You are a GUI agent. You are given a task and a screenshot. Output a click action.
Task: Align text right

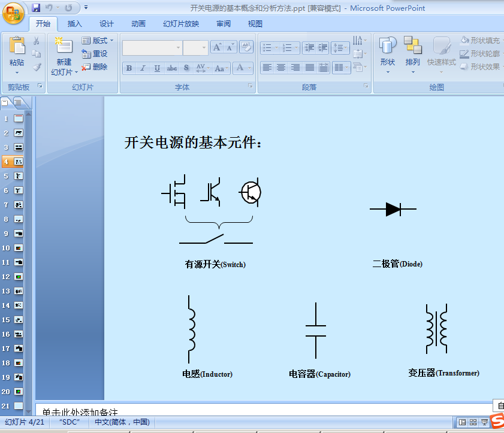click(x=295, y=68)
